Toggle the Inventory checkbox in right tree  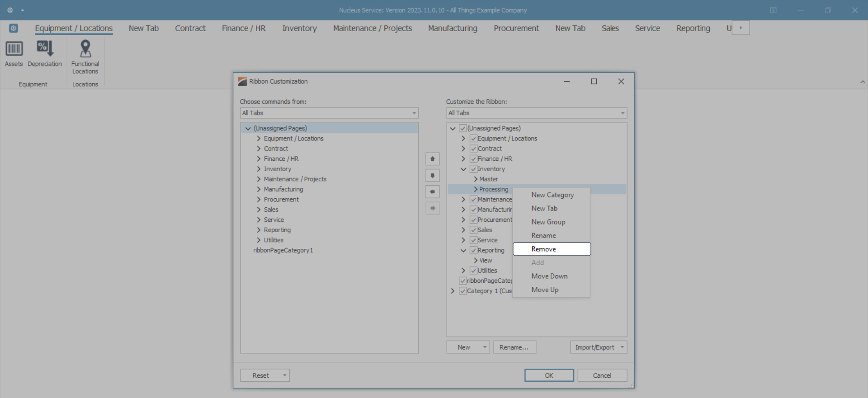[x=473, y=169]
